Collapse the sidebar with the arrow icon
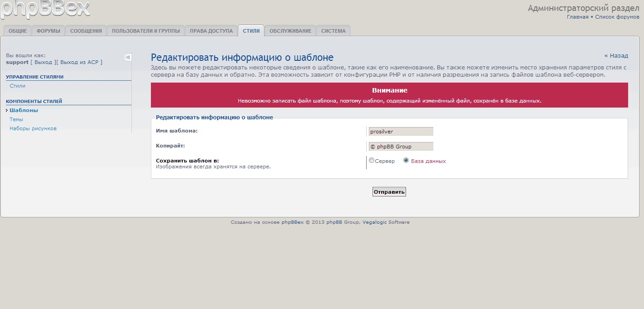Screen dimensions: 644x309 tap(128, 57)
